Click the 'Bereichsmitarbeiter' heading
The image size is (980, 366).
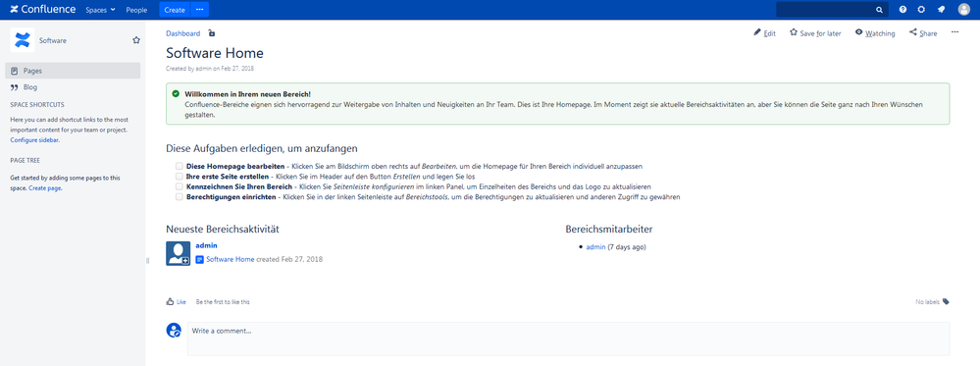pos(609,229)
